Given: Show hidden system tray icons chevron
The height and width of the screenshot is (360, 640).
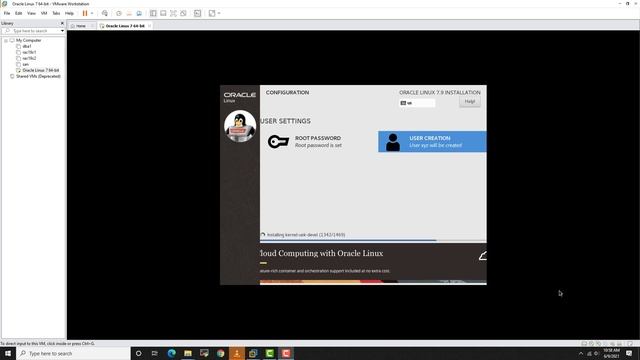Looking at the screenshot, I should (581, 353).
